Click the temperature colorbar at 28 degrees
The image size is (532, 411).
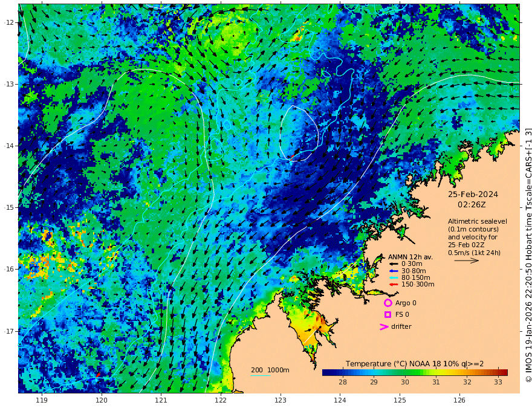[343, 372]
